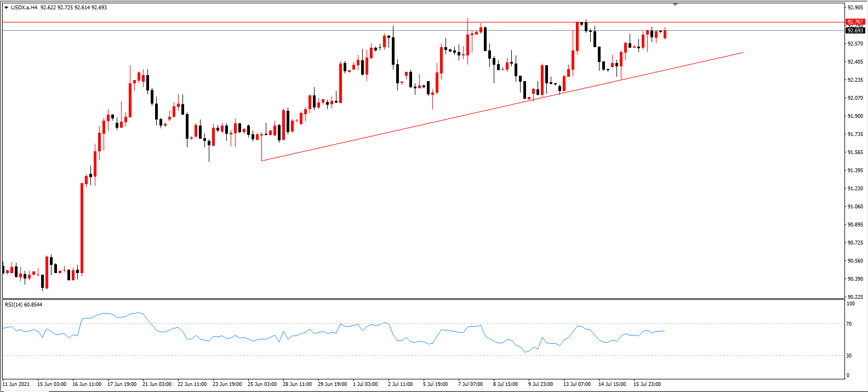This screenshot has height=392, width=868.
Task: Click the tall red 16 Jun breakout candle
Action: tap(82, 228)
